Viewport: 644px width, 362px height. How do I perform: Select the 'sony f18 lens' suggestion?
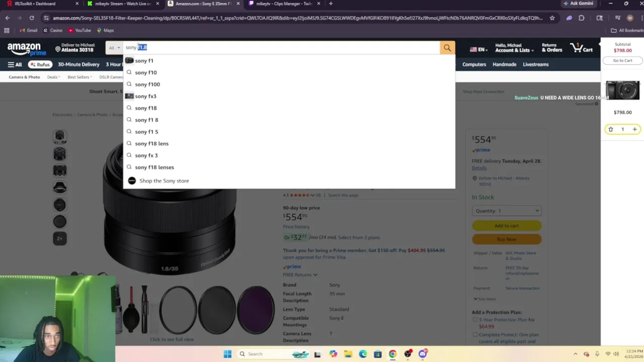click(289, 143)
